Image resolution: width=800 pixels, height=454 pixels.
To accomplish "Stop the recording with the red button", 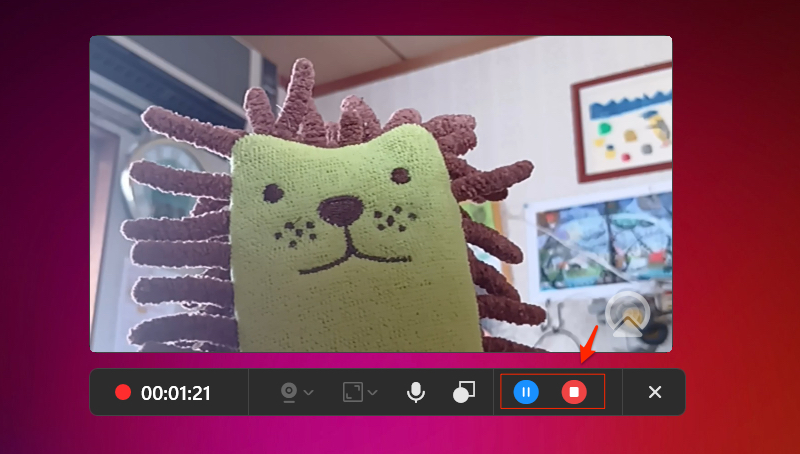I will [x=574, y=392].
